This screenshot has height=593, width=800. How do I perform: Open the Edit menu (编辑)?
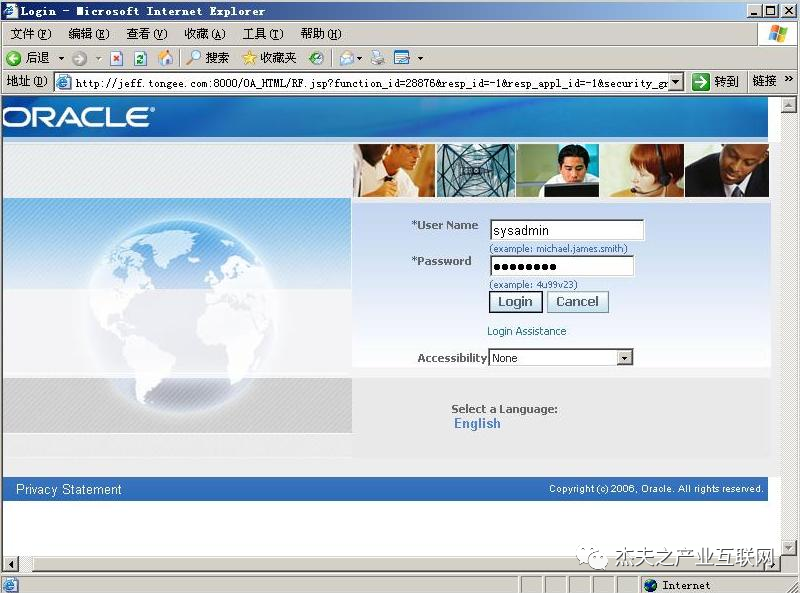point(89,34)
